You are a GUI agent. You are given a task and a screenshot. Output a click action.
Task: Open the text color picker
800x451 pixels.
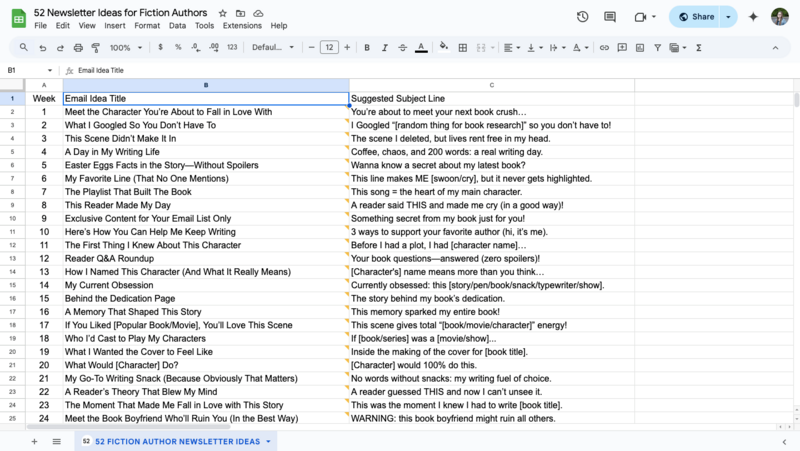[x=421, y=47]
